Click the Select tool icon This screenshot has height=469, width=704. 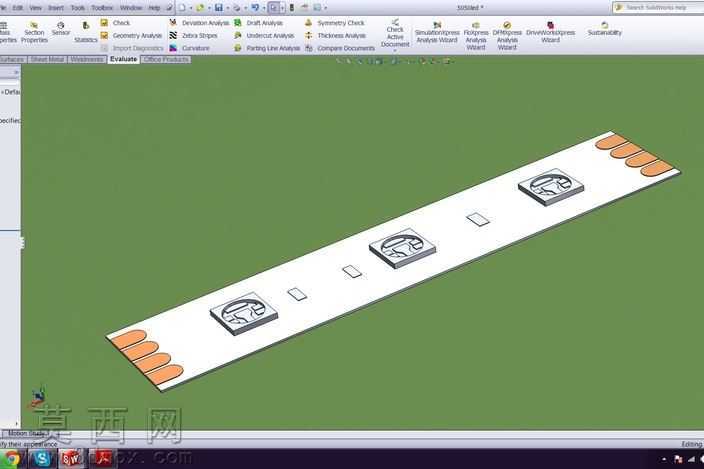pyautogui.click(x=273, y=8)
